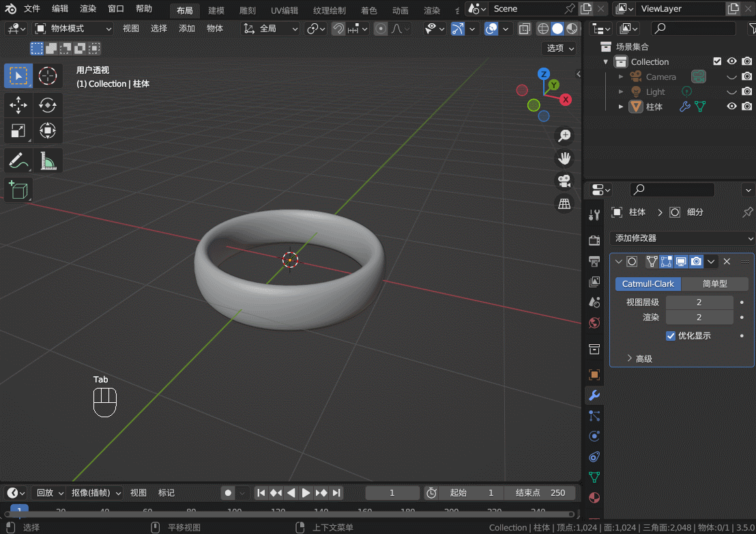756x534 pixels.
Task: Select the Annotate tool
Action: pyautogui.click(x=18, y=160)
